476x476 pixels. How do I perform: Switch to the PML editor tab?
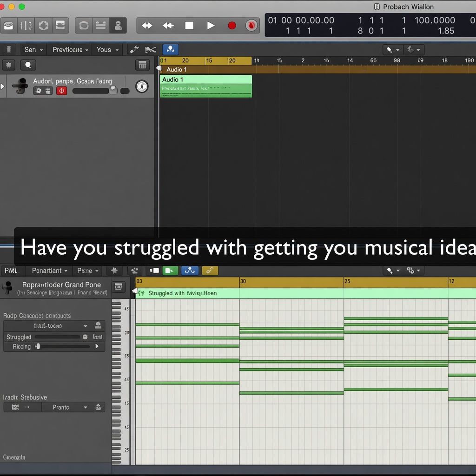(11, 271)
